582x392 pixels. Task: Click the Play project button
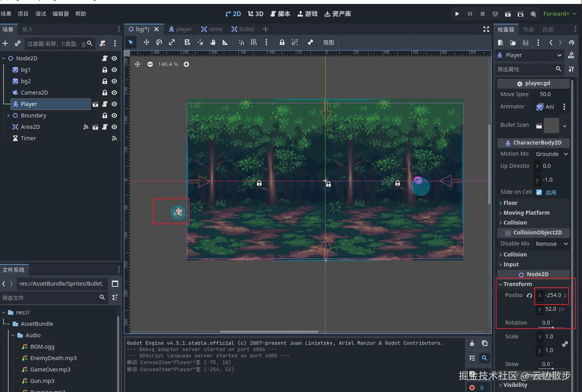[x=457, y=14]
